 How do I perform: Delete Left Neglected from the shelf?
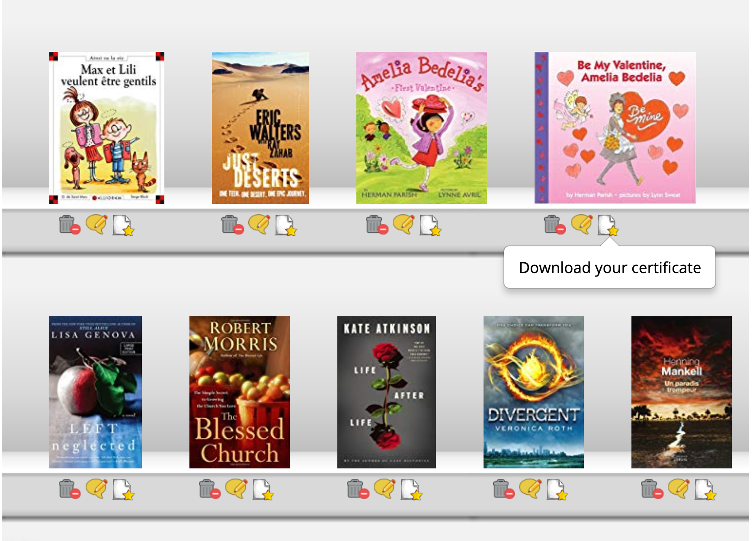pyautogui.click(x=69, y=489)
